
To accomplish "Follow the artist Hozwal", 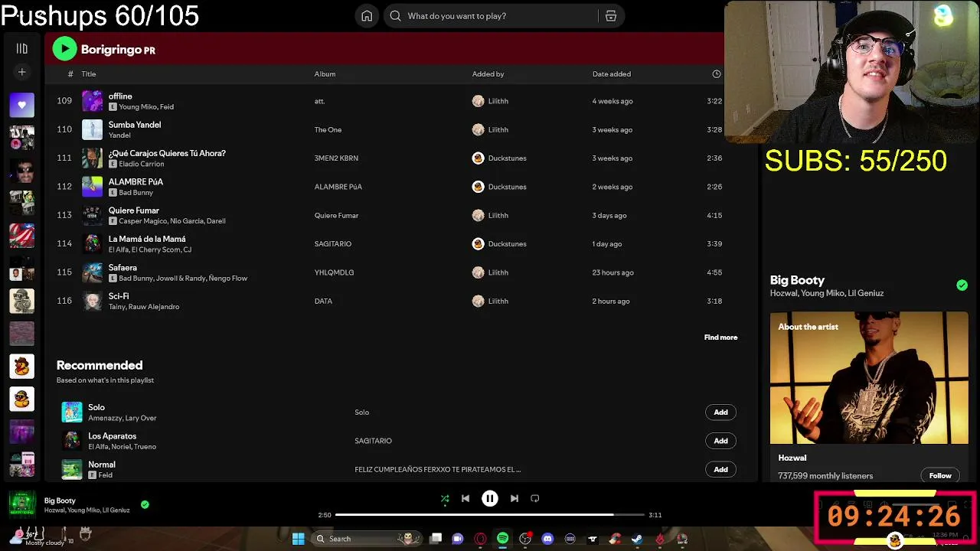I will point(940,475).
